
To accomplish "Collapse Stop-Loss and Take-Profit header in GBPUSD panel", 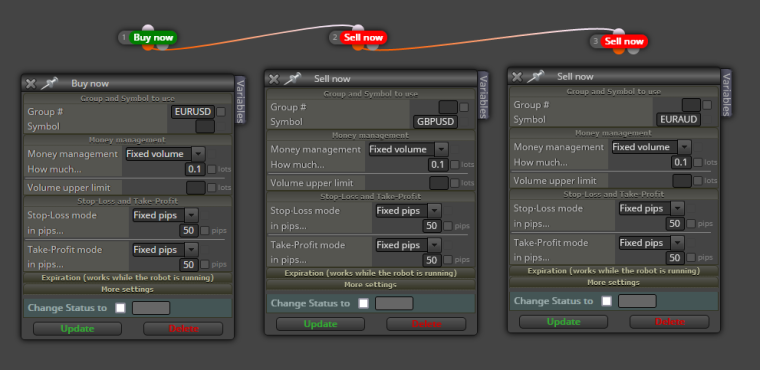I will [371, 196].
